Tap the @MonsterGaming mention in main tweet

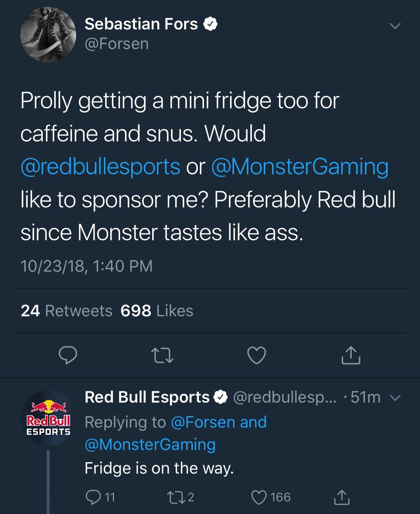click(x=300, y=166)
